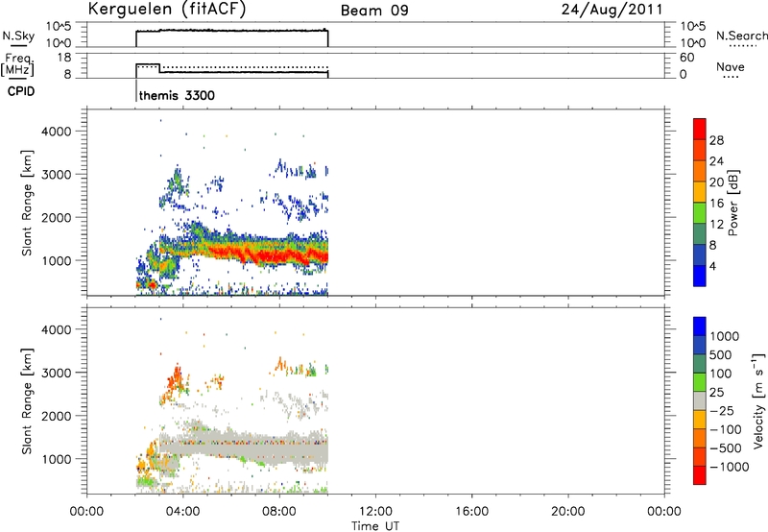Click the 12:00 time axis label
This screenshot has width=768, height=532.
(375, 512)
